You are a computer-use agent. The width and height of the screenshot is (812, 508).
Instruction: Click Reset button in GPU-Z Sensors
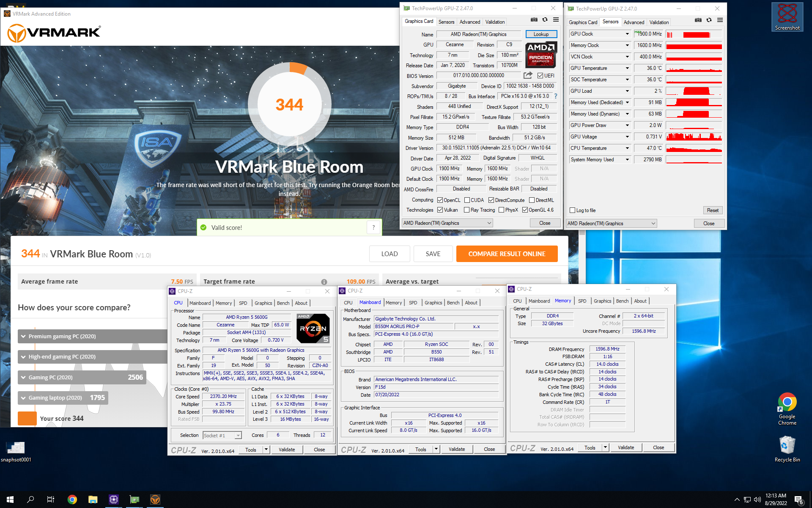[x=713, y=210]
